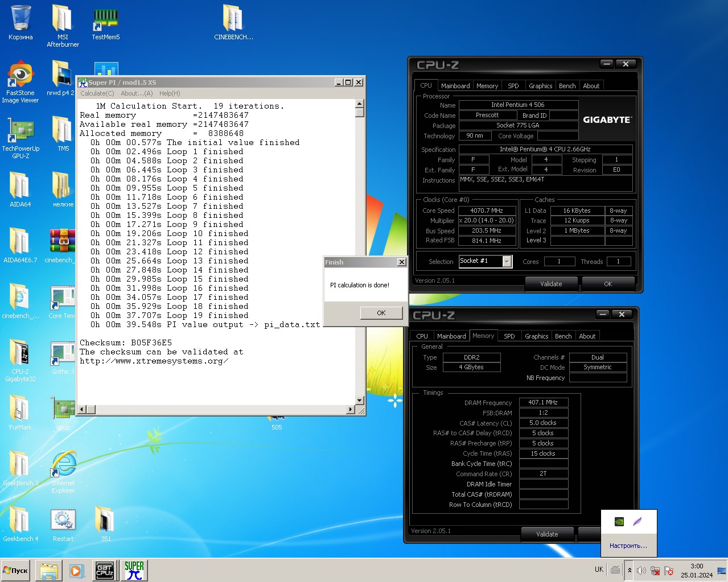The width and height of the screenshot is (728, 582).
Task: Launch the Core Temp shortcut
Action: (61, 301)
